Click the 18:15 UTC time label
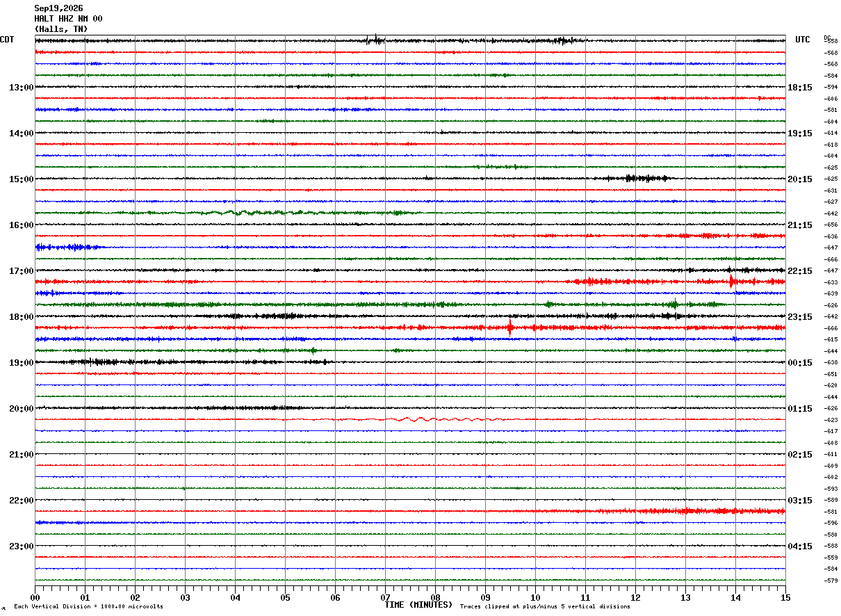Viewport: 841px width, 616px height. 800,88
